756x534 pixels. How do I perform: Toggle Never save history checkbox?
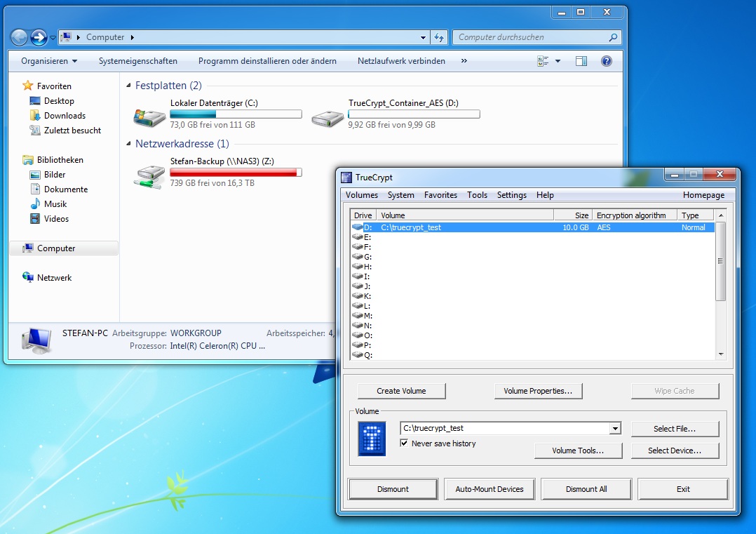(x=404, y=443)
